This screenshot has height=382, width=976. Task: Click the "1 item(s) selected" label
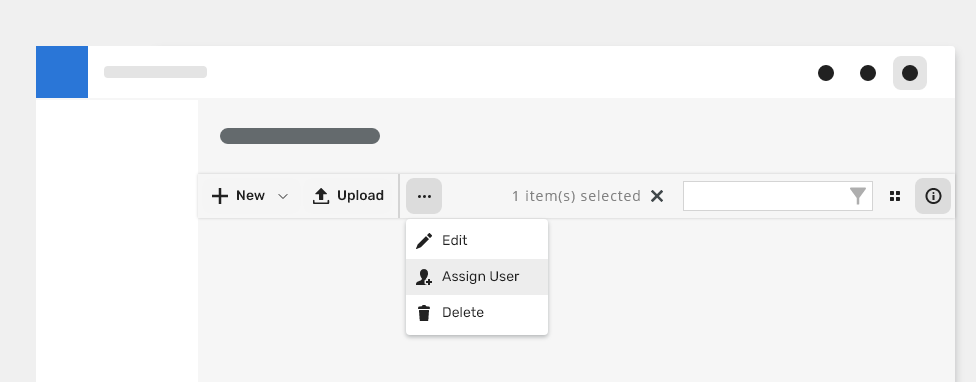(x=576, y=196)
